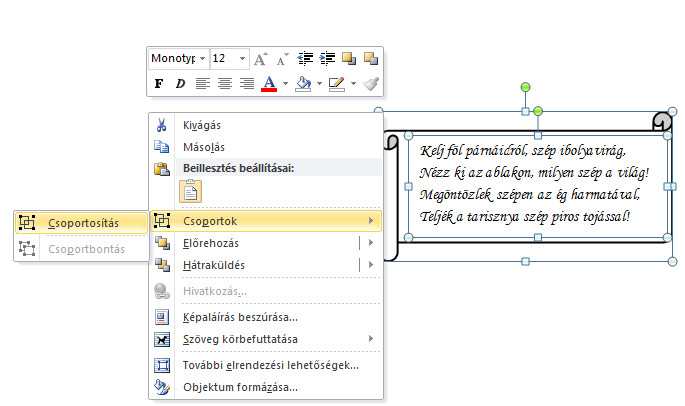Viewport: 685px width, 406px height.
Task: Click the Hivatkozás... menu entry
Action: pyautogui.click(x=266, y=291)
